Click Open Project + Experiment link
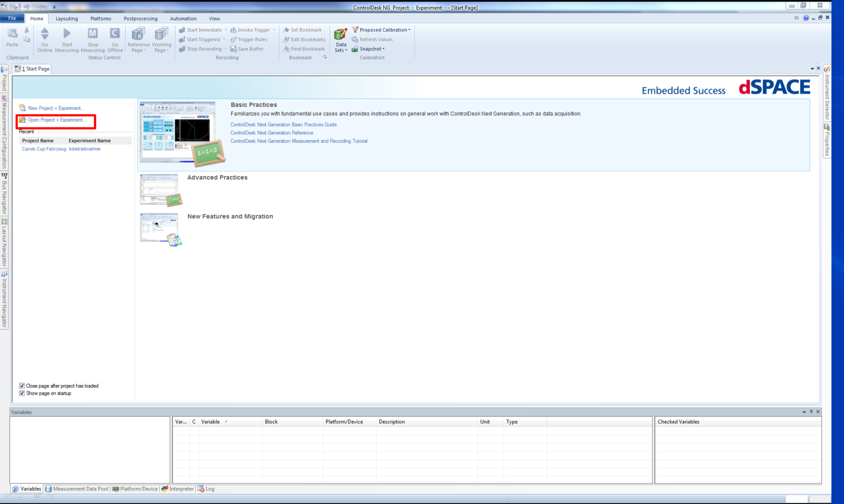Screen dimensions: 844x504 (x=56, y=120)
